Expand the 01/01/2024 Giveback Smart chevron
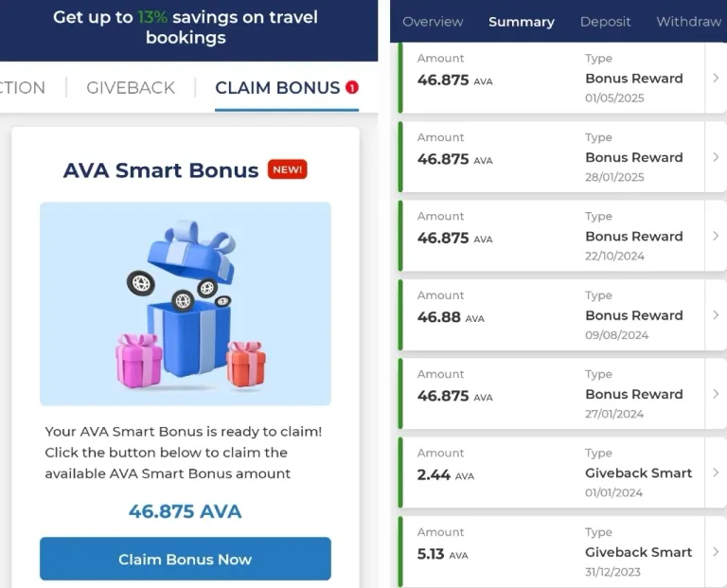 [716, 472]
